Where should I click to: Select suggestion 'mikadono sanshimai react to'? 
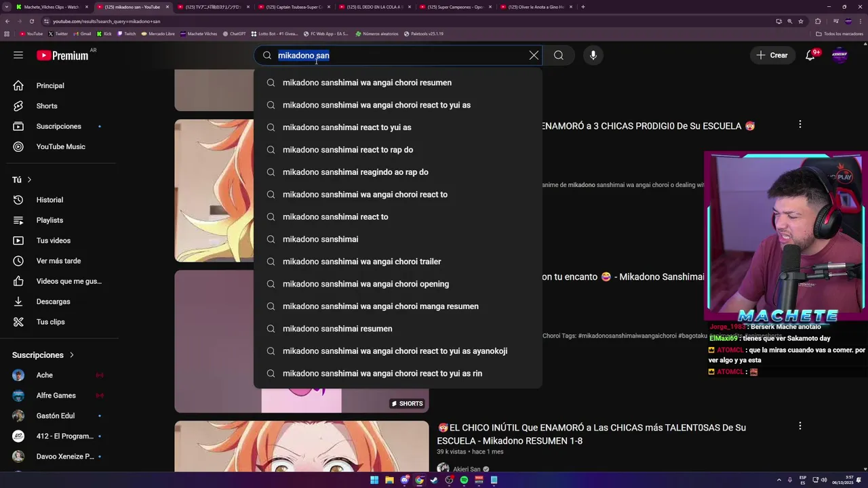click(398, 217)
